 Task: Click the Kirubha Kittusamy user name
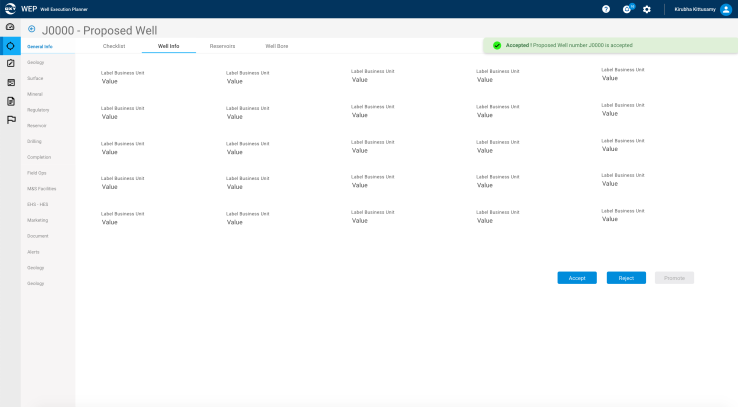(695, 9)
